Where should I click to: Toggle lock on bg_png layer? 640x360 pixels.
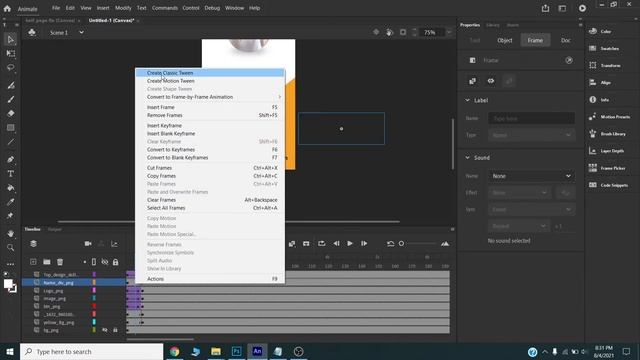pos(116,330)
